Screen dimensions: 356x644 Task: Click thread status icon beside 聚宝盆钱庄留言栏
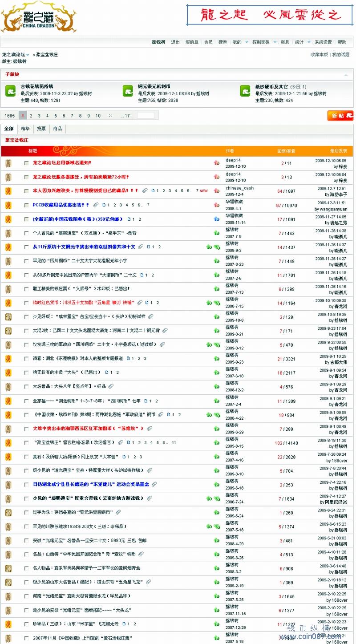tap(8, 443)
